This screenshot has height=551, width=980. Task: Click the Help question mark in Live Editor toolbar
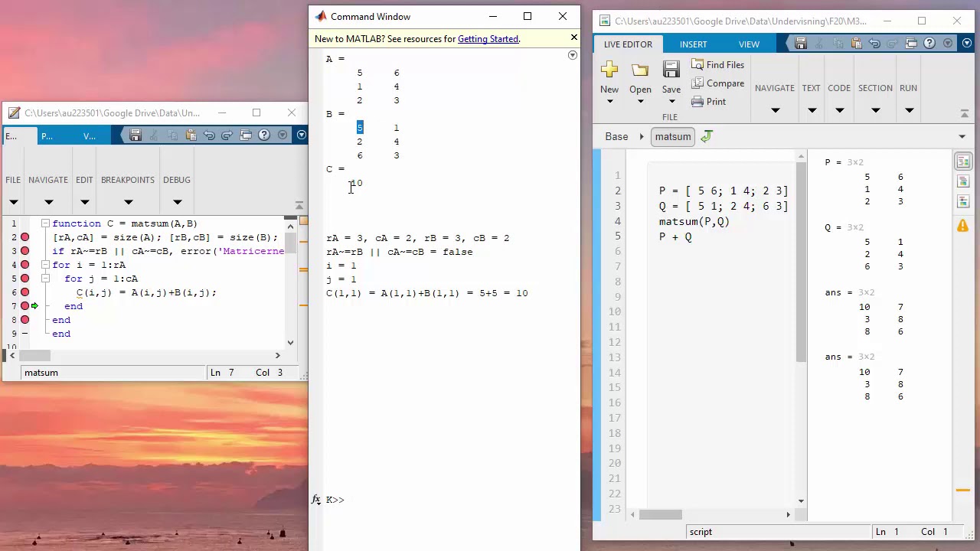(929, 44)
